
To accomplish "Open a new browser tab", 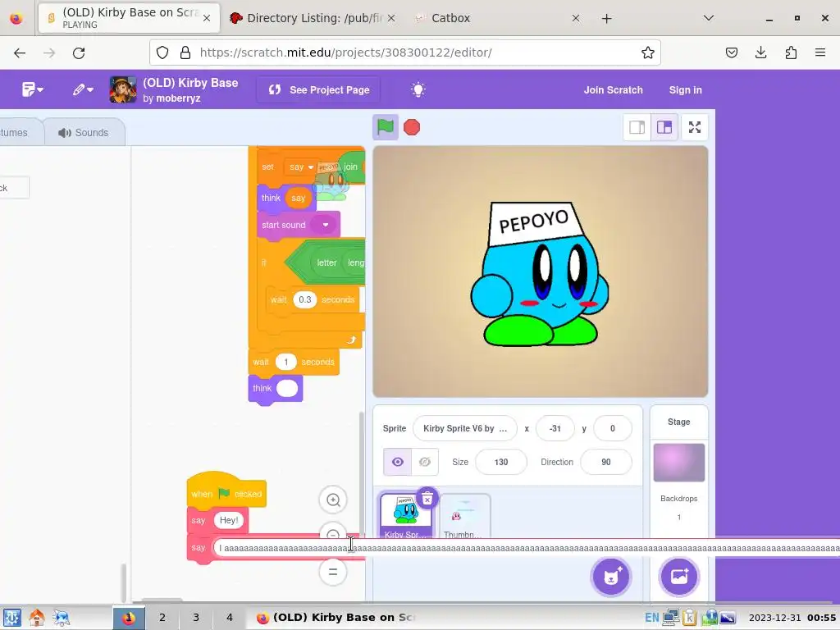I will [606, 19].
